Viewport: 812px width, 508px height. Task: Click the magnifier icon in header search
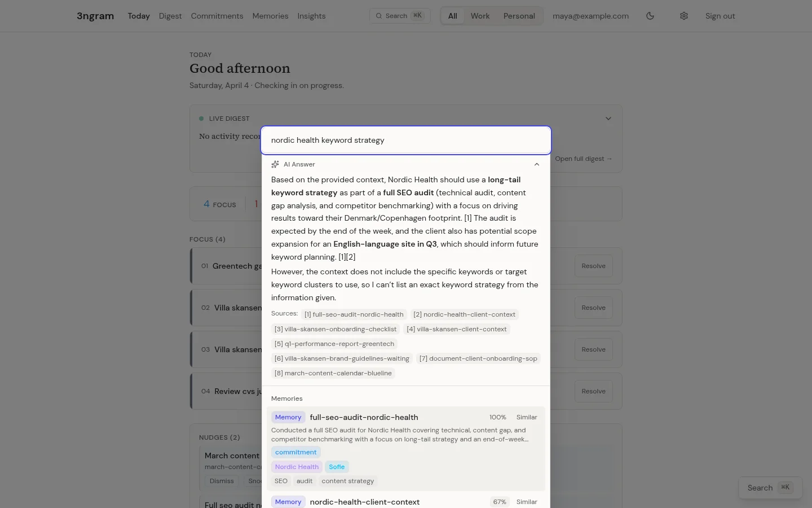click(x=379, y=16)
